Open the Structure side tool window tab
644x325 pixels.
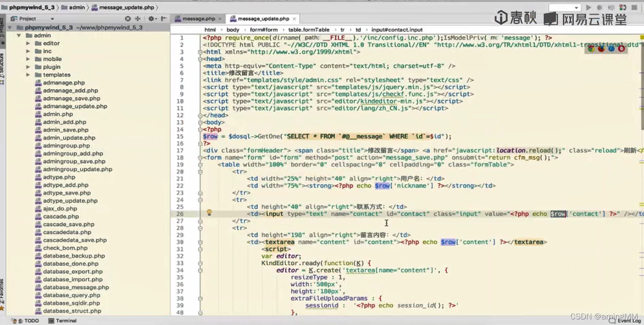(2, 68)
